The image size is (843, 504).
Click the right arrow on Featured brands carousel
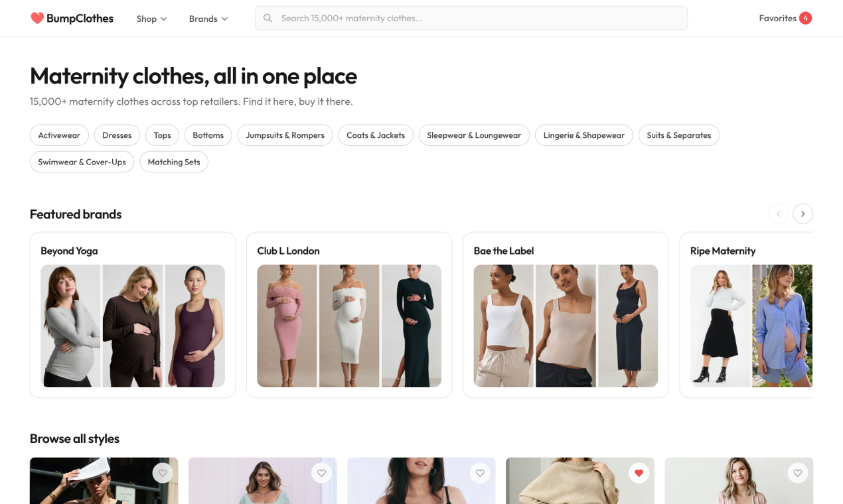(803, 214)
